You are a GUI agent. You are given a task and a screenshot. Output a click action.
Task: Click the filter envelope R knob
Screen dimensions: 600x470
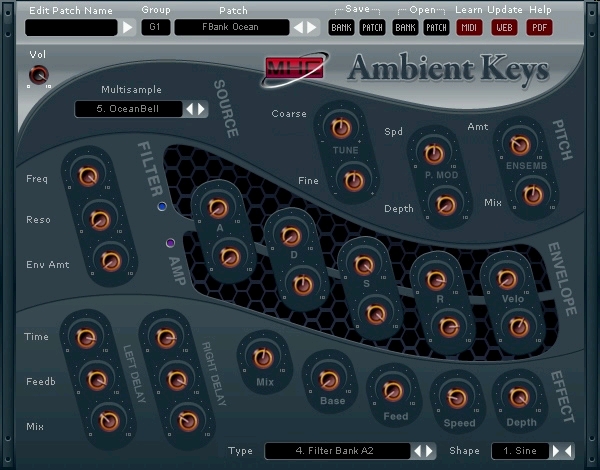[436, 279]
